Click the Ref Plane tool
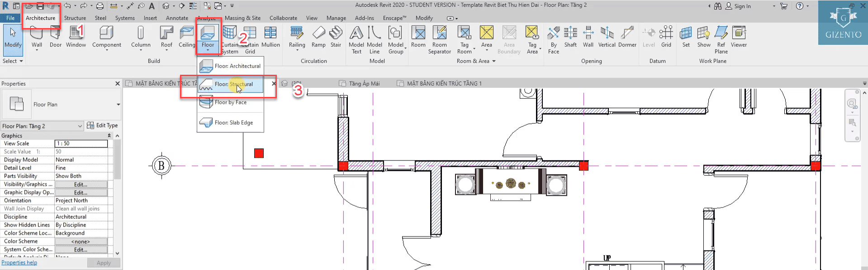868x270 pixels. click(x=721, y=40)
